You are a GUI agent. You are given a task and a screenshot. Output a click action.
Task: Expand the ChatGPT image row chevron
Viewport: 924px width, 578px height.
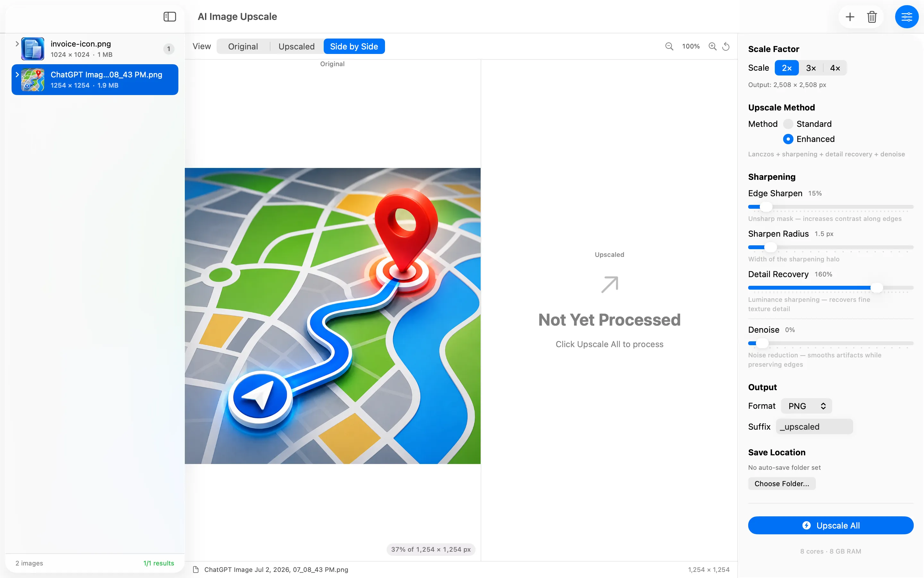point(17,74)
